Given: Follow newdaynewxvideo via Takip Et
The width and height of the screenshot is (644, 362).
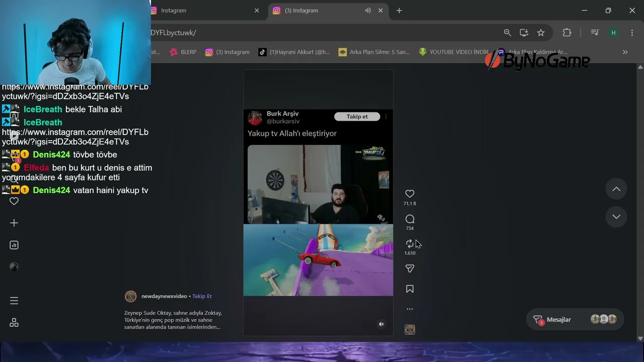Looking at the screenshot, I should pos(202,296).
